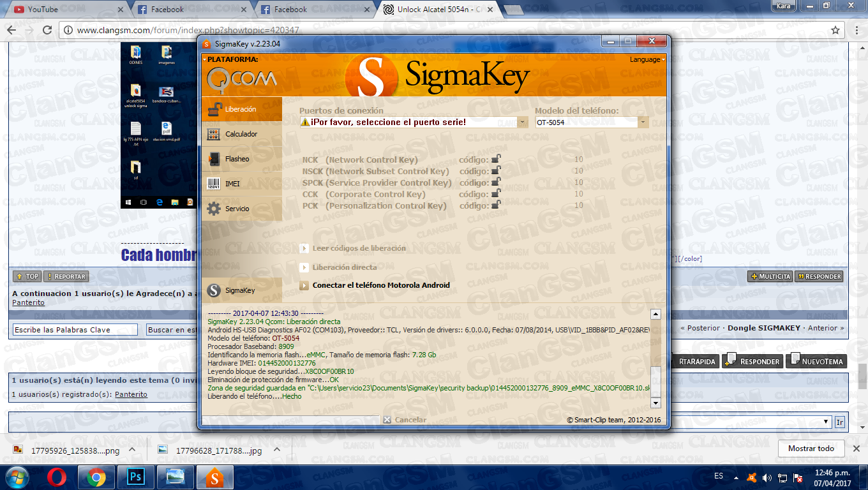
Task: Expand the Puertos de conexión serial port dropdown
Action: click(522, 122)
